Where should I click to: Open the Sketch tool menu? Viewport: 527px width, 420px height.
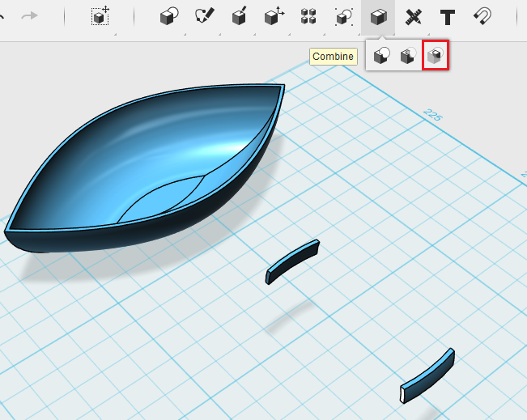coord(204,16)
